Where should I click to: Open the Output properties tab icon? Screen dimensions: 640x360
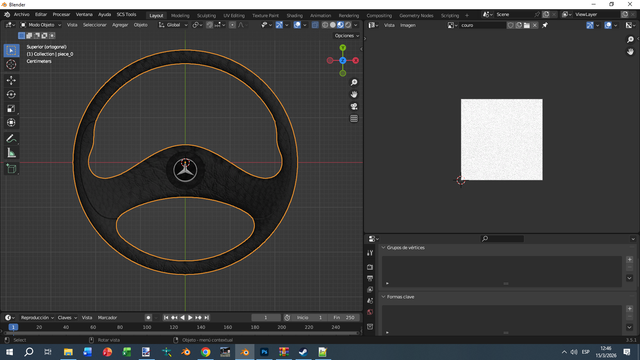click(370, 278)
